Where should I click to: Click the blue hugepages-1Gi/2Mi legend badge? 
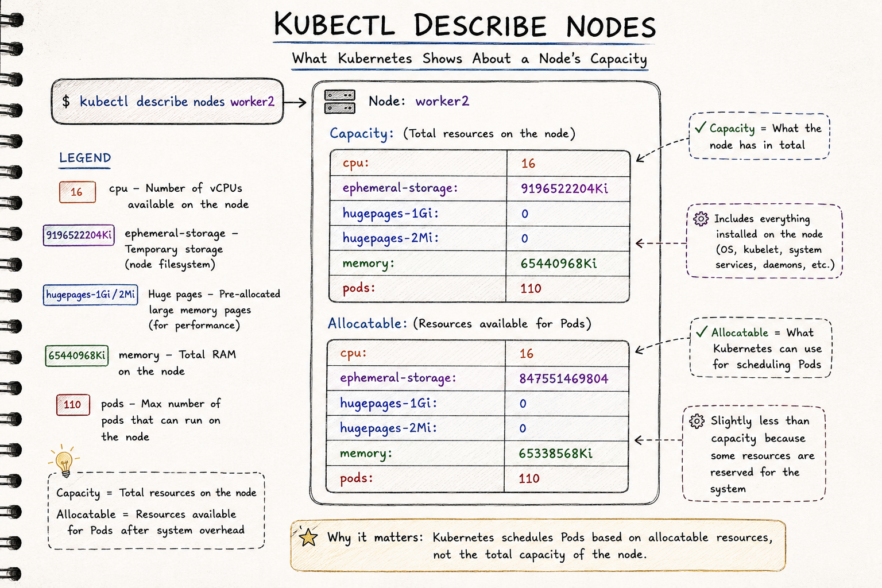91,295
